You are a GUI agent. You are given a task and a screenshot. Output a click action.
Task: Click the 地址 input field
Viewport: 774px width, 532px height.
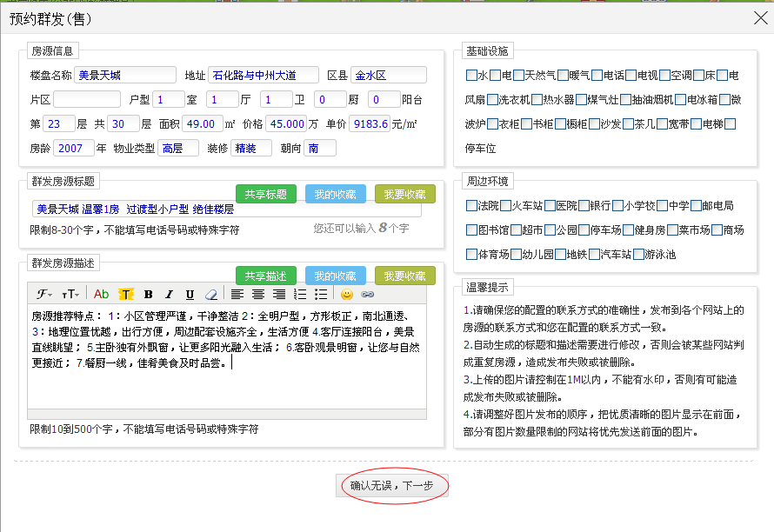click(x=264, y=75)
